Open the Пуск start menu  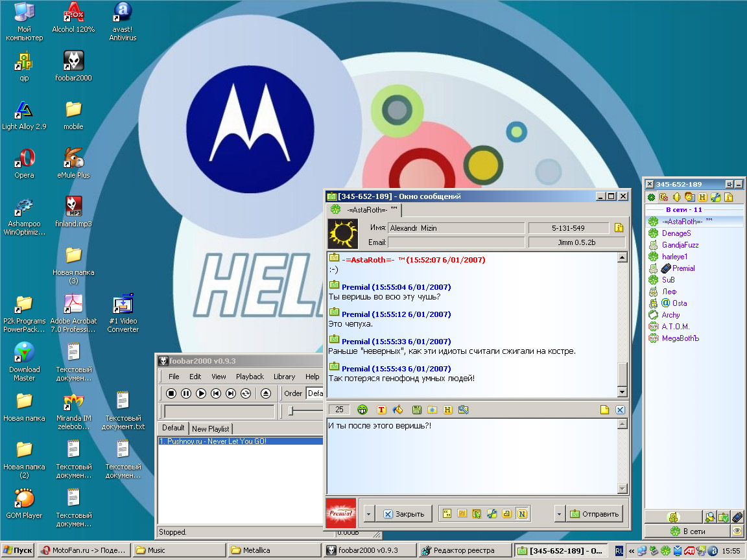(18, 550)
